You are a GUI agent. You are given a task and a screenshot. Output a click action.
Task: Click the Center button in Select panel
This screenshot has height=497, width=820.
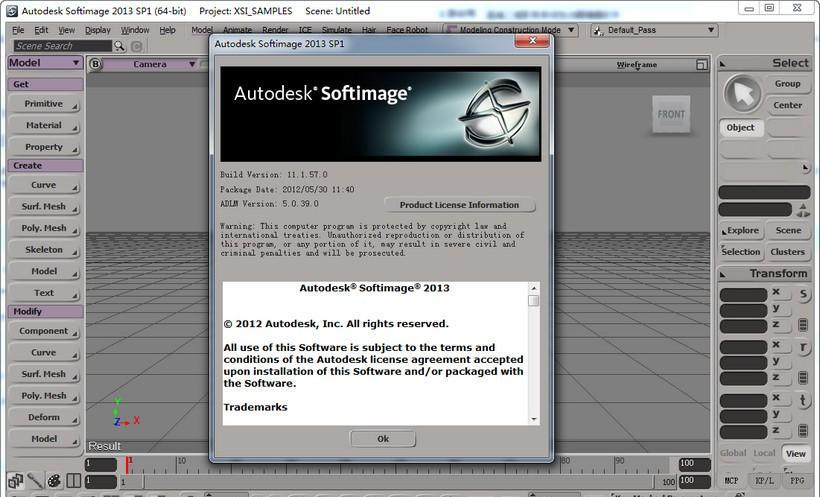tap(787, 105)
